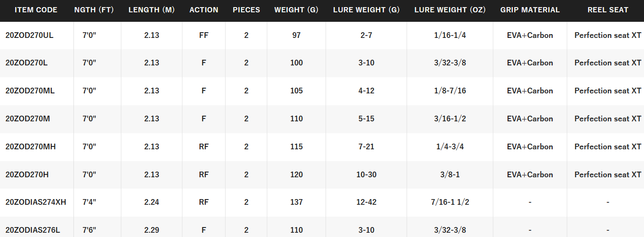Click the FF action cell
This screenshot has height=237, width=644.
point(204,35)
